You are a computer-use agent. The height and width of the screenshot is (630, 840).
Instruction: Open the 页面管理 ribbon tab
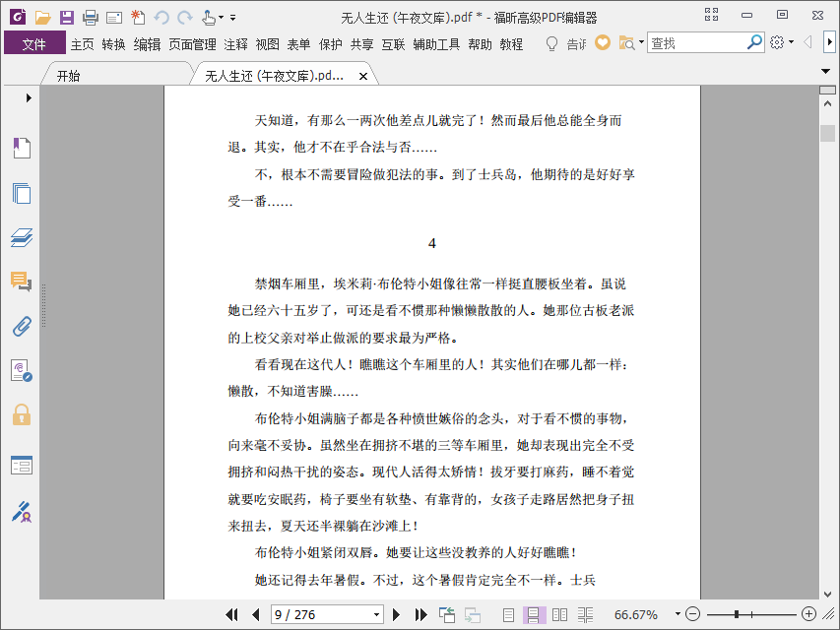pos(192,44)
